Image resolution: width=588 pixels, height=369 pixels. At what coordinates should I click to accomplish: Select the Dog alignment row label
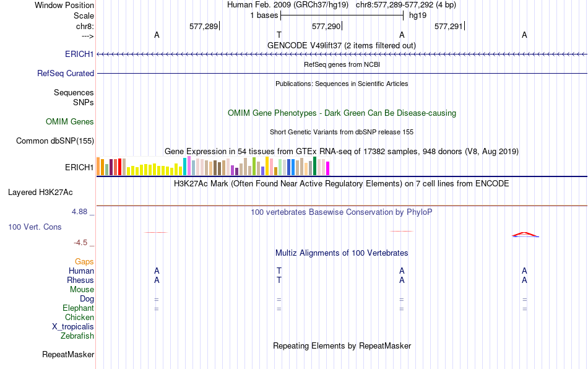click(87, 299)
